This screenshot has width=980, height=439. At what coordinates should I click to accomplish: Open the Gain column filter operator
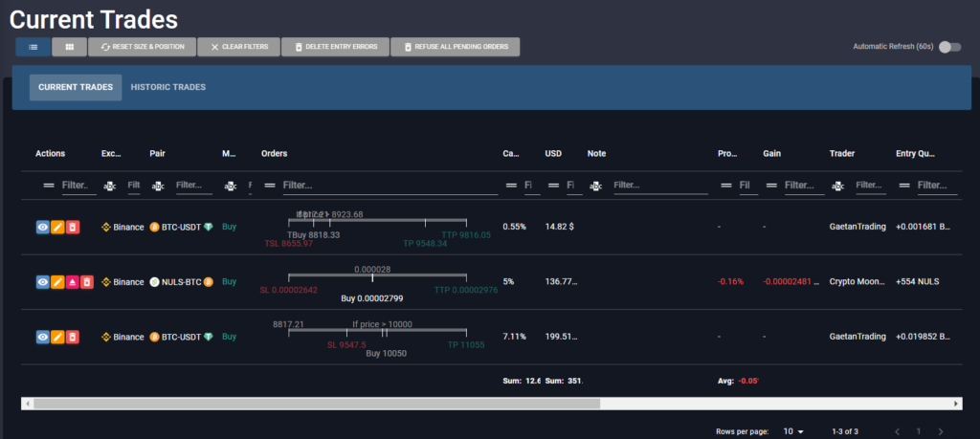[771, 186]
